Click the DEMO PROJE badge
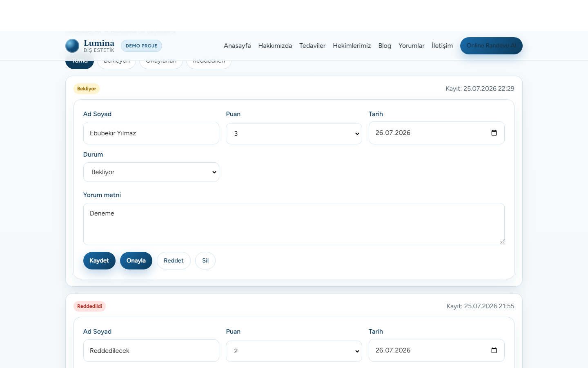The image size is (588, 368). (141, 46)
